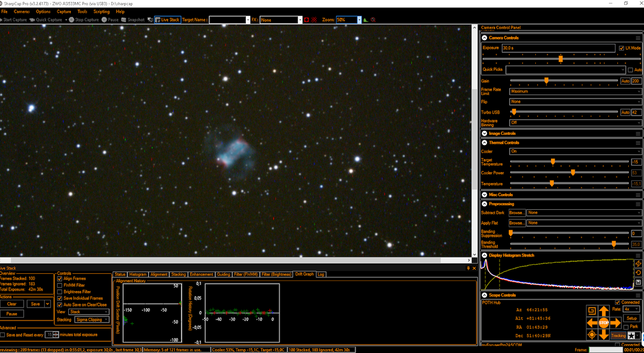644x353 pixels.
Task: Adjust the Exposure slider handle
Action: (560, 59)
